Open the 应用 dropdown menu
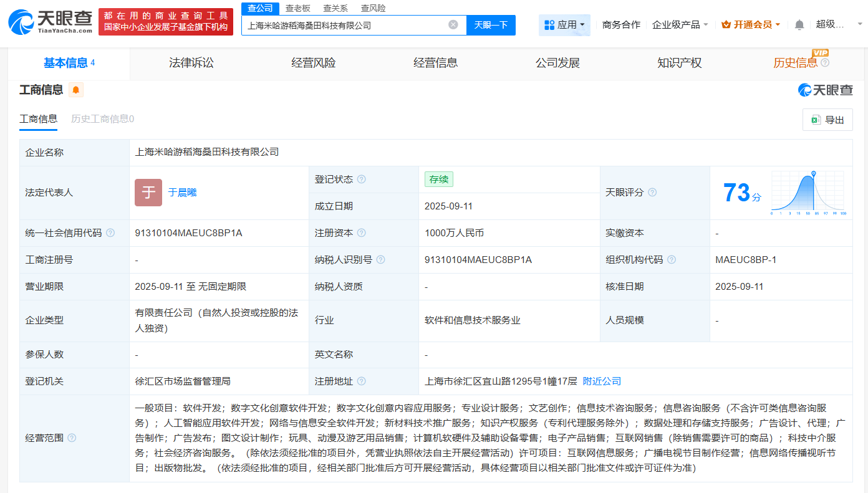 (564, 25)
